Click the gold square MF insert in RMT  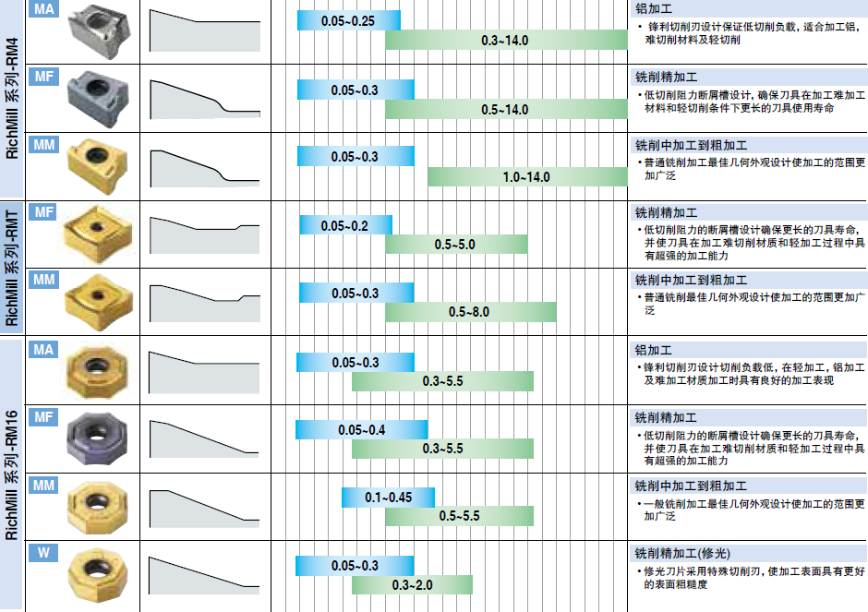[x=96, y=231]
